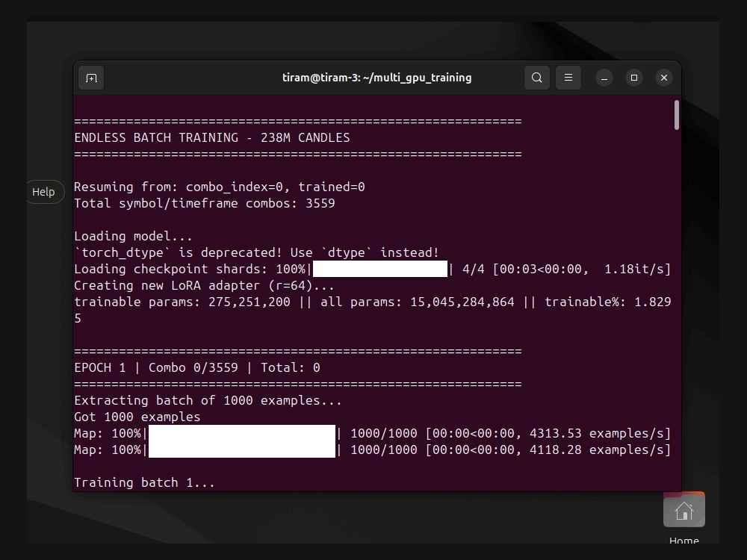
Task: Click the Loading model... line
Action: (134, 236)
